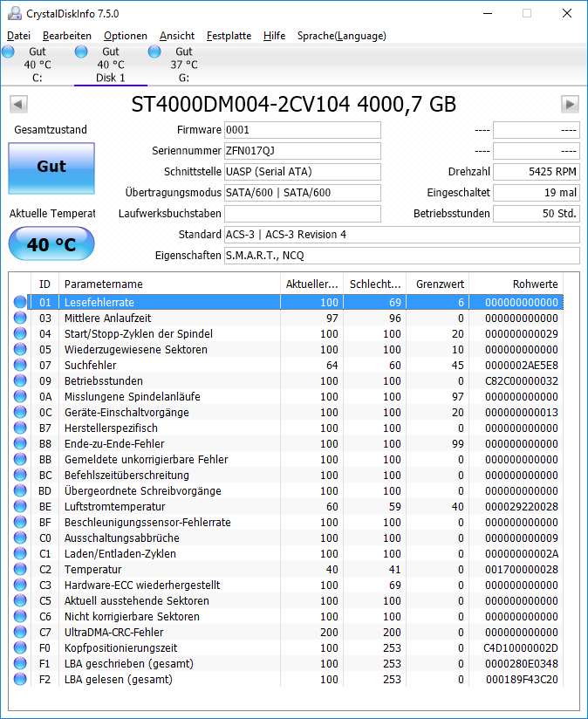Click the empty Laufwerksbuchstaben field
The width and height of the screenshot is (588, 719).
pos(303,214)
